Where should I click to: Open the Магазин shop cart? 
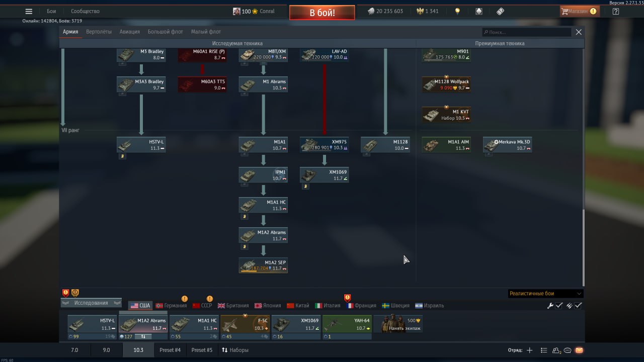point(579,11)
